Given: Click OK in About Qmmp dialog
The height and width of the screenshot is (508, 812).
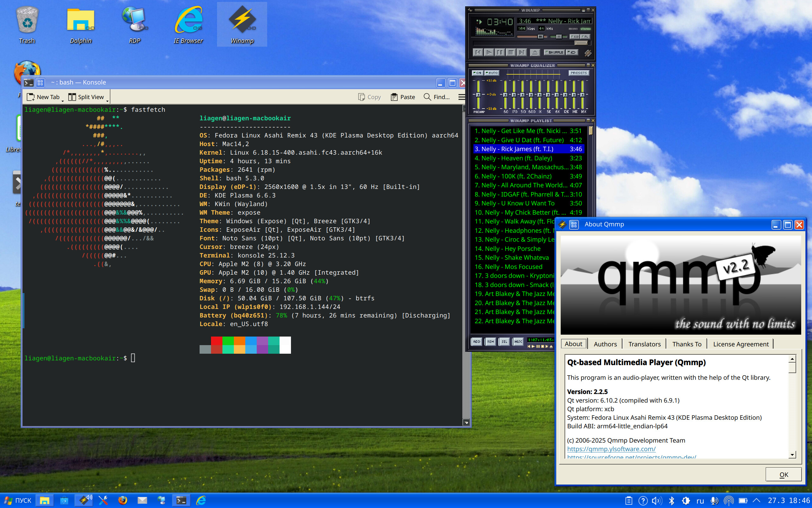Looking at the screenshot, I should [783, 474].
